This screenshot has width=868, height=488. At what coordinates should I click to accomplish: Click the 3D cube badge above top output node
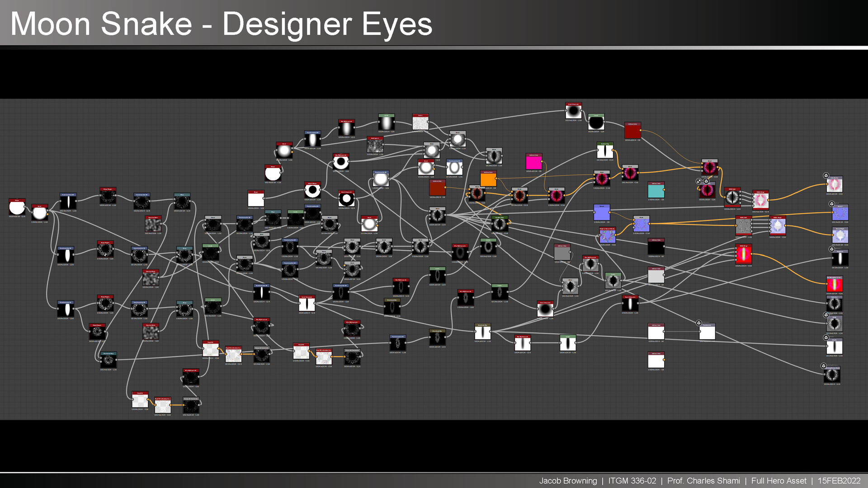pos(826,176)
